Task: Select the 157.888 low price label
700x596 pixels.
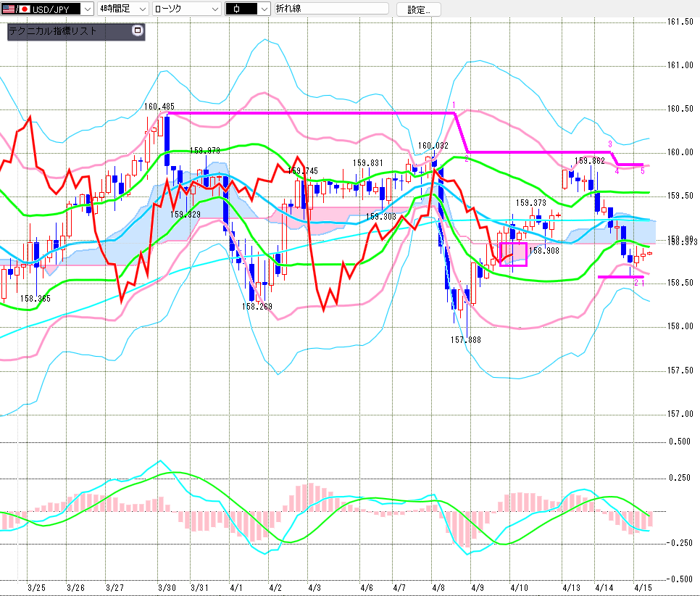Action: point(465,339)
